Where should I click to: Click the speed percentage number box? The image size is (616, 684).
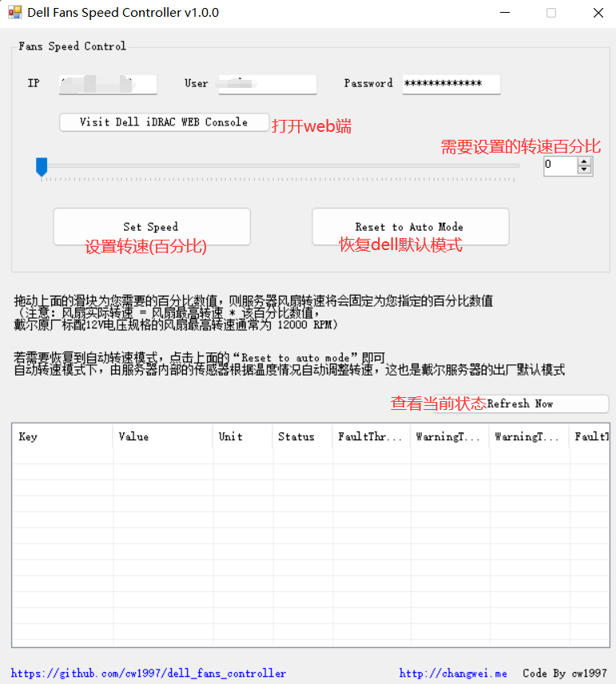click(559, 165)
